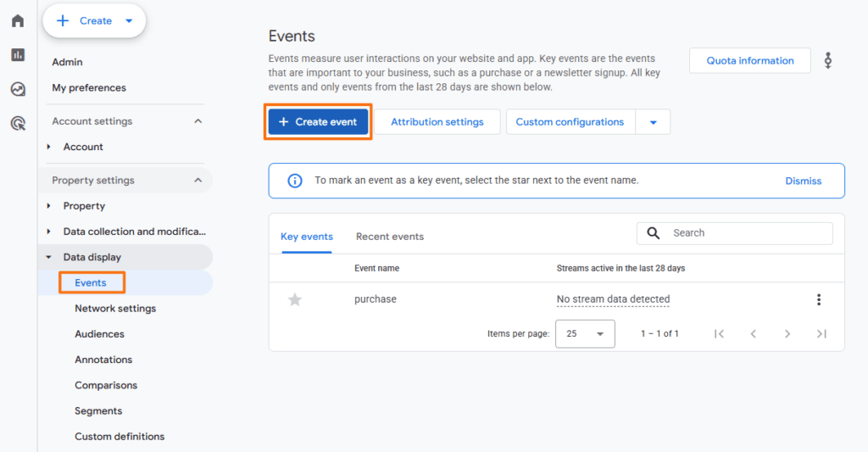Toggle the star next to purchase event
Viewport: 868px width, 452px height.
pos(295,299)
